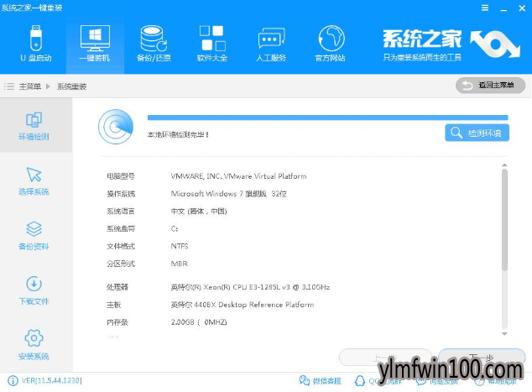The width and height of the screenshot is (532, 392).
Task: Click the 本地环境检测完毕 status text
Action: click(178, 135)
